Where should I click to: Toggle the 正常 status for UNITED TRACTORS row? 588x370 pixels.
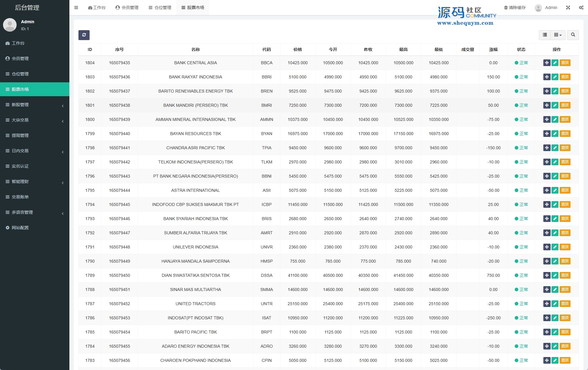[521, 304]
